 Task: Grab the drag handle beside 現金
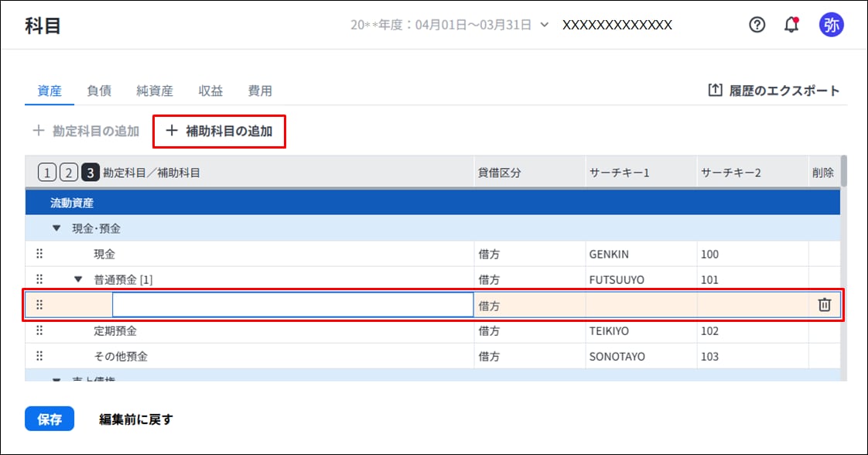click(x=39, y=254)
